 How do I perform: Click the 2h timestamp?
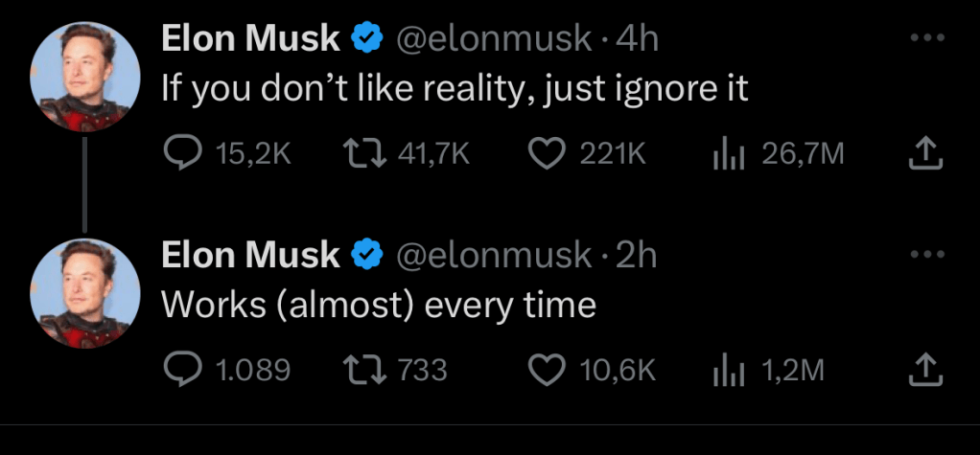pos(637,255)
